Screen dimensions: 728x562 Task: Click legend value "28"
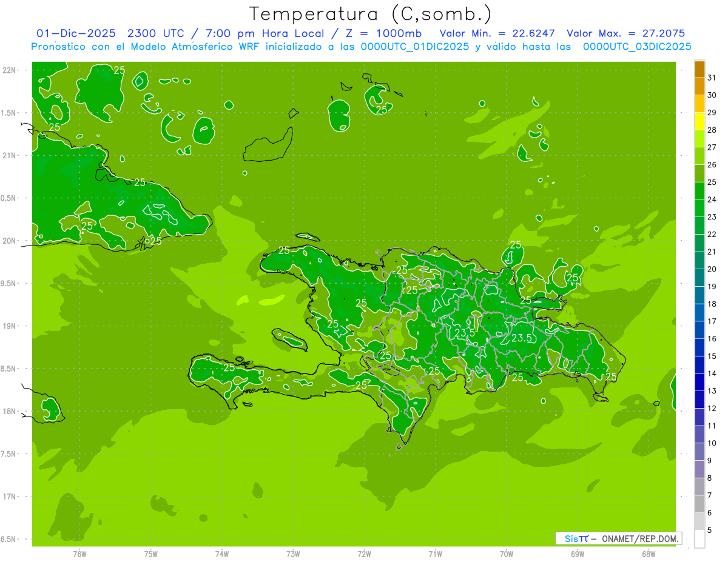coord(712,130)
